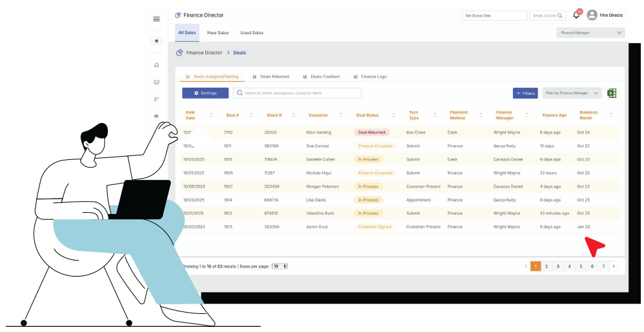644x332 pixels.
Task: Change the rows per page selector
Action: tap(279, 266)
